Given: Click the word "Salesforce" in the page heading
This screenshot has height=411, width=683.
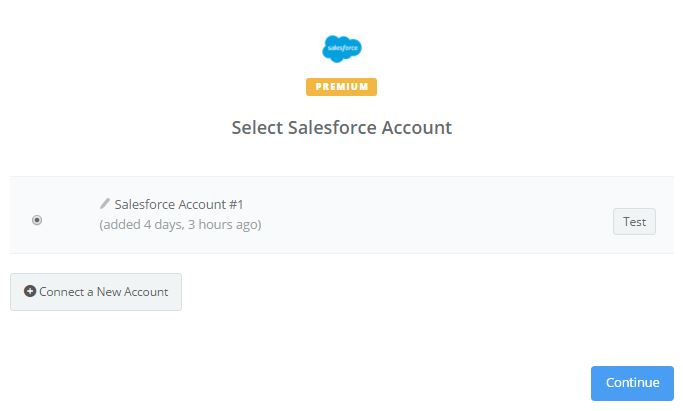Looking at the screenshot, I should (x=325, y=128).
